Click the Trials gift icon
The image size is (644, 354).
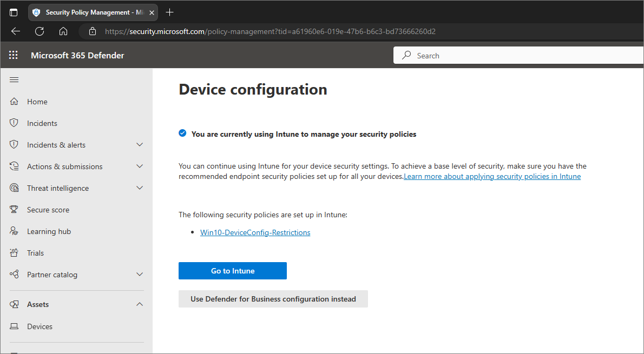tap(15, 253)
